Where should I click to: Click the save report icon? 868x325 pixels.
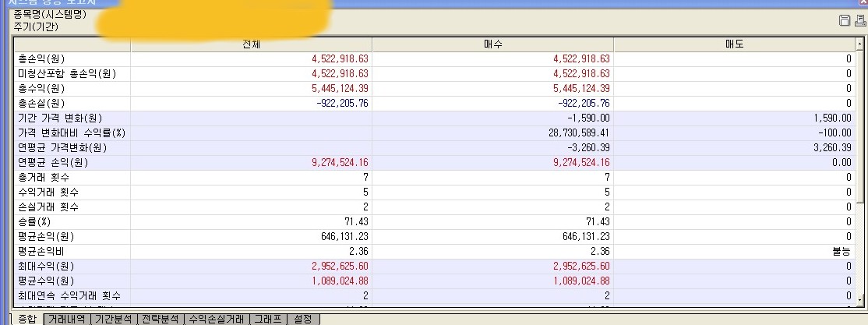[x=844, y=21]
